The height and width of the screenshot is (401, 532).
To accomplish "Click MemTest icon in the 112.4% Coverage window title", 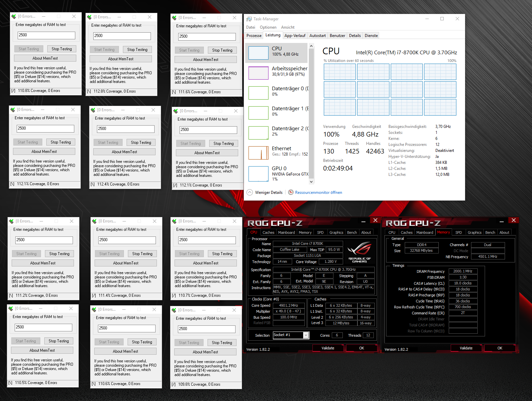I will 93,110.
